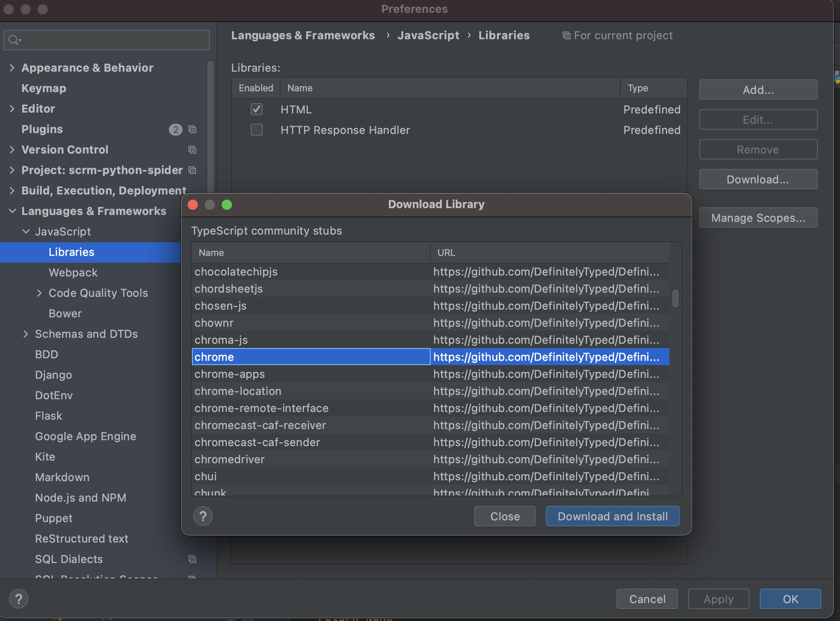Image resolution: width=840 pixels, height=621 pixels.
Task: Open Manage Scopes... dialog
Action: click(758, 218)
